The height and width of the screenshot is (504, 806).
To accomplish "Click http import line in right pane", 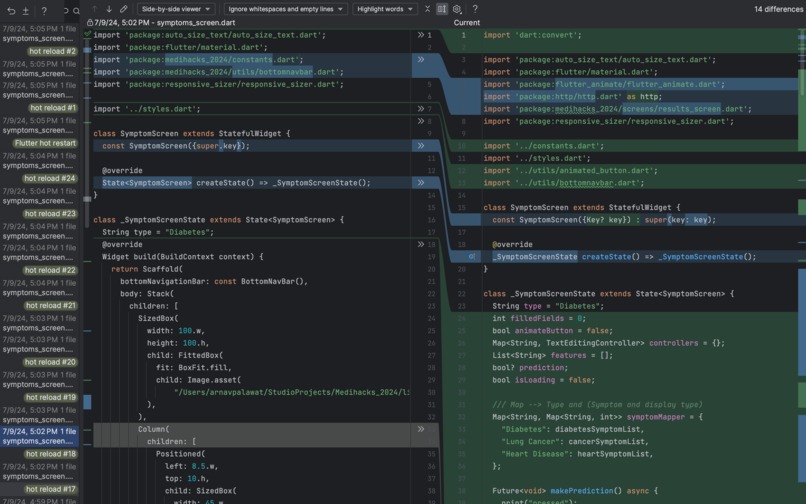I will 573,97.
